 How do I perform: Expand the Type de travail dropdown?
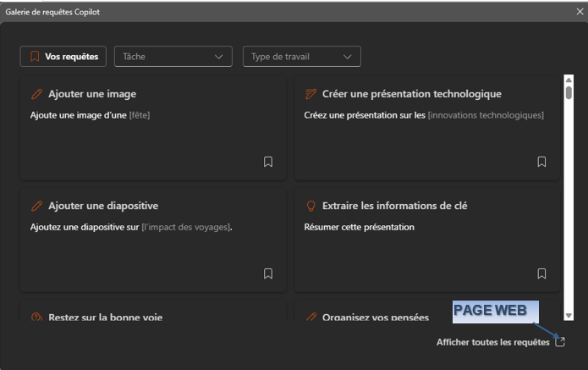[302, 56]
